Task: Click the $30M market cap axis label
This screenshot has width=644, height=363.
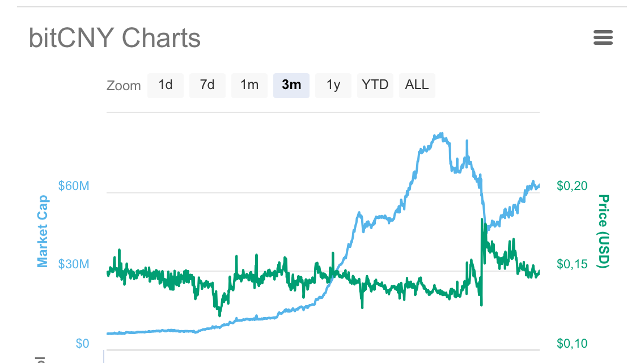Action: (74, 264)
